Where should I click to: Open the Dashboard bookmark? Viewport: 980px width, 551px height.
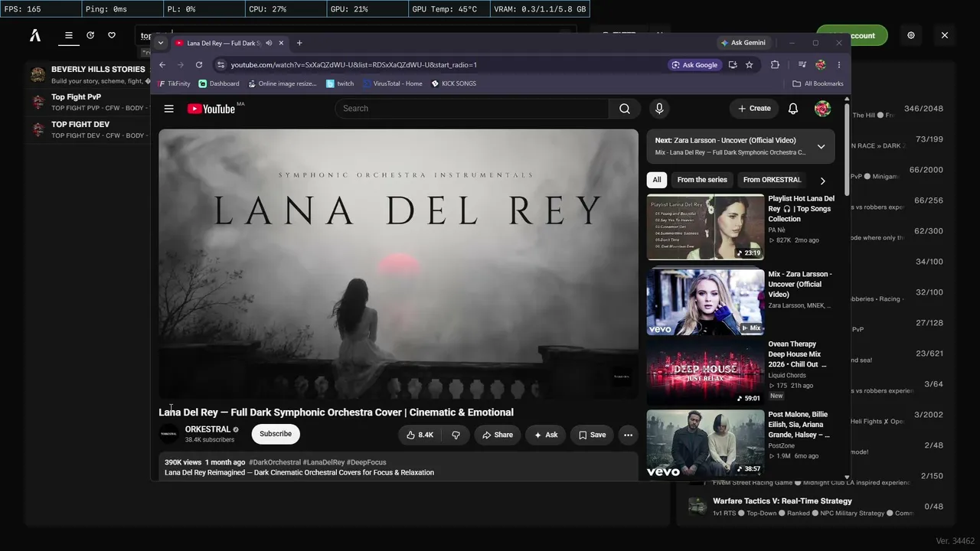pyautogui.click(x=219, y=83)
